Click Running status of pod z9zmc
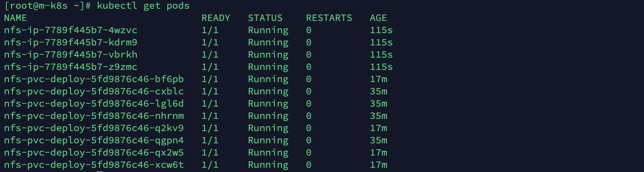Image resolution: width=644 pixels, height=172 pixels. click(268, 67)
